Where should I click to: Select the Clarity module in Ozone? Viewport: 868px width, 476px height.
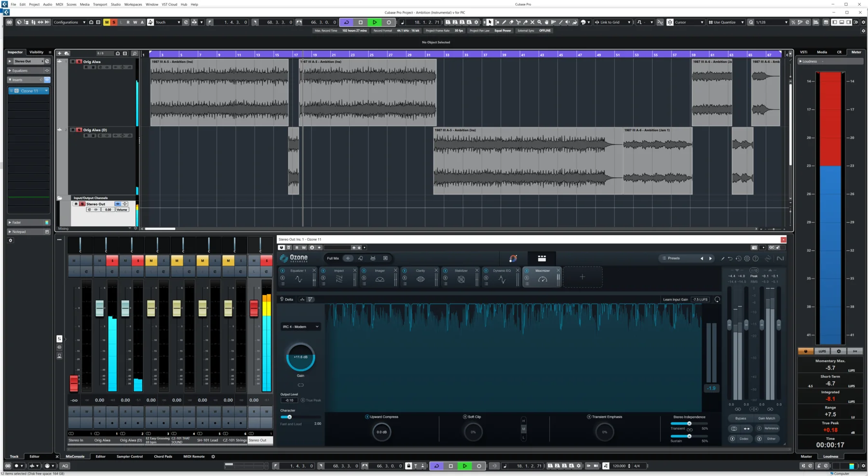tap(420, 271)
